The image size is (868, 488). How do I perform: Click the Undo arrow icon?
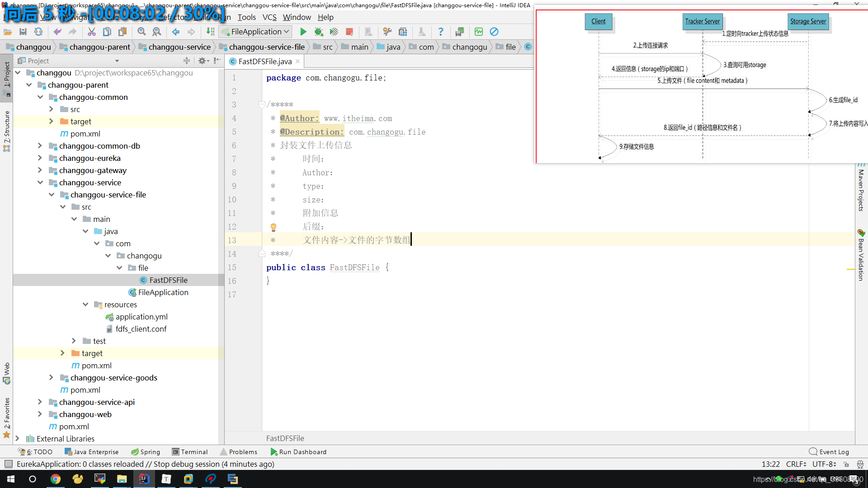[57, 32]
